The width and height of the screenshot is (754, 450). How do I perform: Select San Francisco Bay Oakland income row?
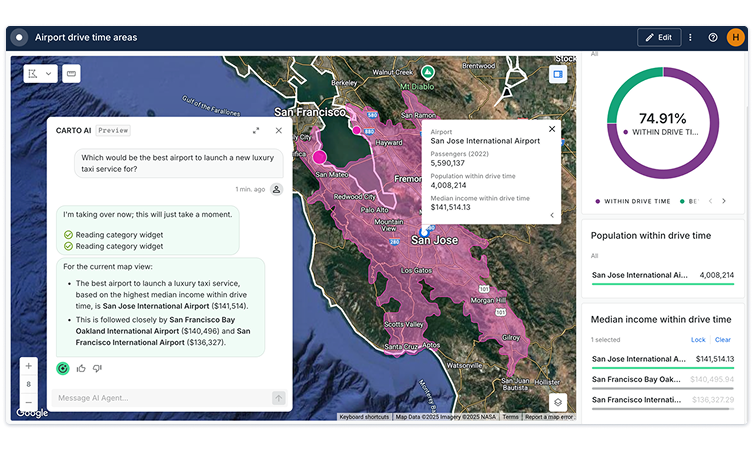(x=663, y=381)
